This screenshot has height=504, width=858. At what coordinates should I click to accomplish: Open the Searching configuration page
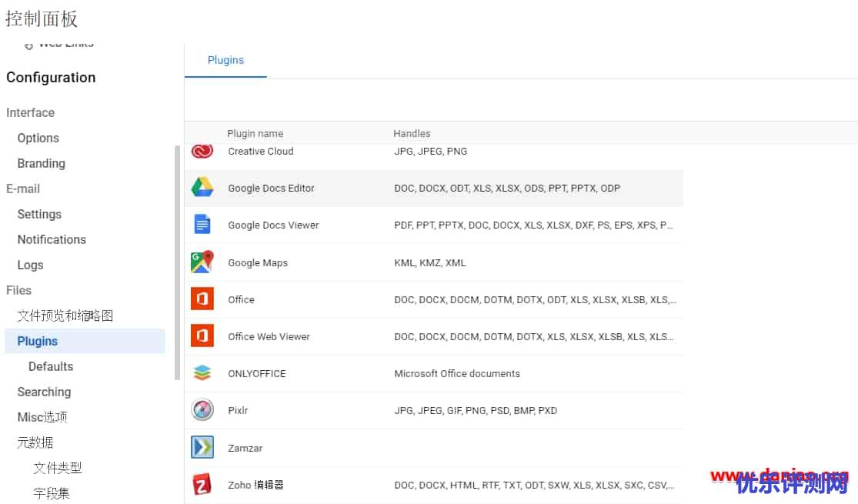44,392
